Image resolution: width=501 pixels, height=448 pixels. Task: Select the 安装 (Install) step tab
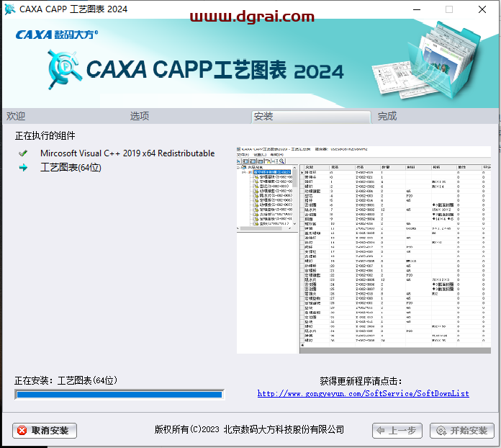(x=311, y=117)
